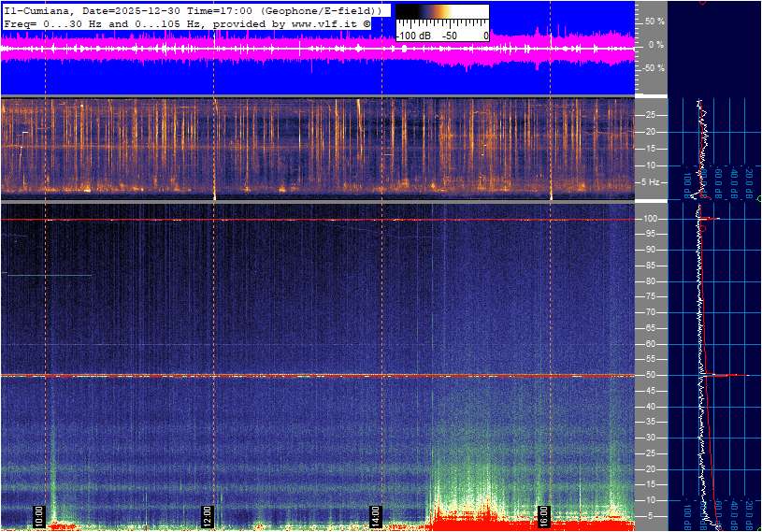The image size is (762, 532).
Task: Select the 14:00 time marker label
Action: pyautogui.click(x=375, y=515)
